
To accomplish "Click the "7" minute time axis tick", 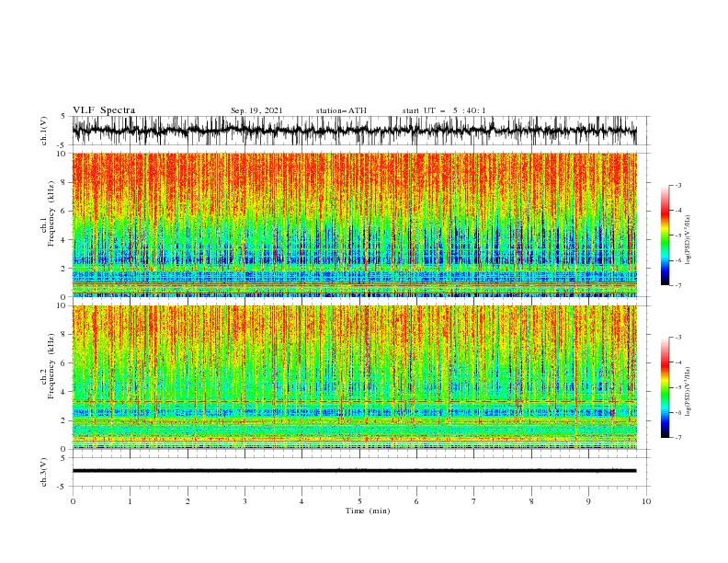I will 474,501.
